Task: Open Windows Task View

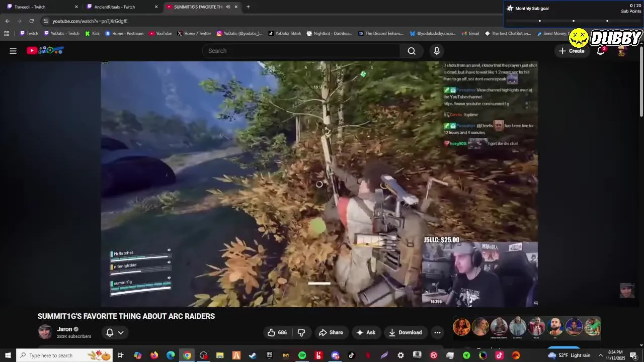Action: coord(121,355)
